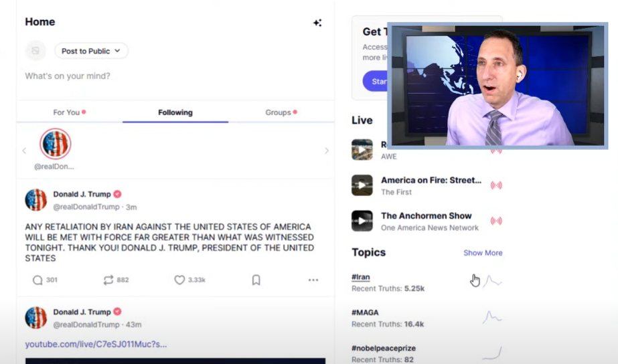618x364 pixels.
Task: Click the image attach icon in composer
Action: (x=35, y=51)
